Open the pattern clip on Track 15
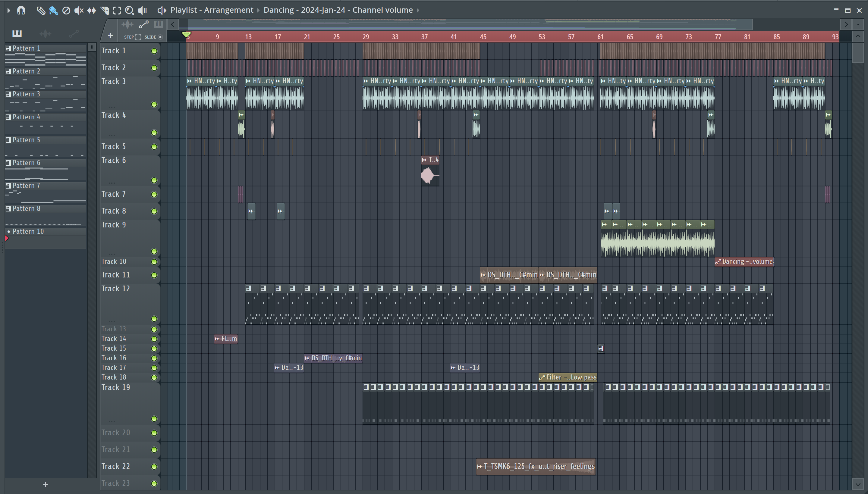Image resolution: width=868 pixels, height=494 pixels. coord(600,349)
